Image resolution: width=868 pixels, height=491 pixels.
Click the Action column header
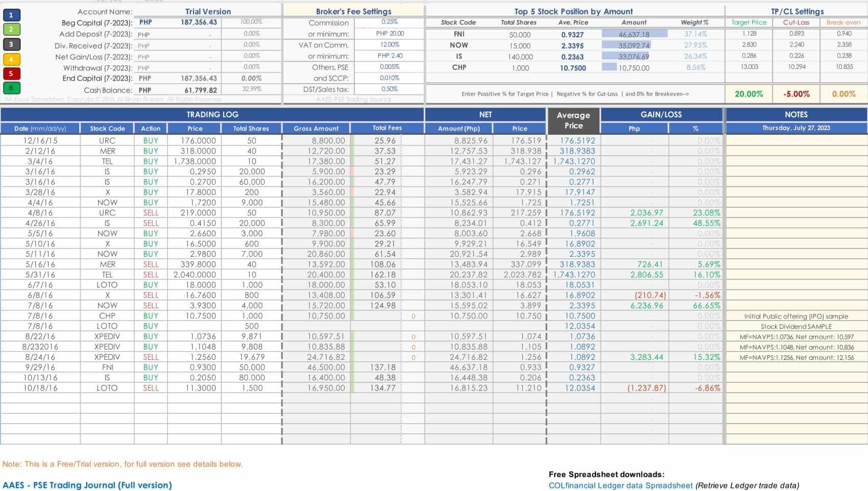(151, 129)
